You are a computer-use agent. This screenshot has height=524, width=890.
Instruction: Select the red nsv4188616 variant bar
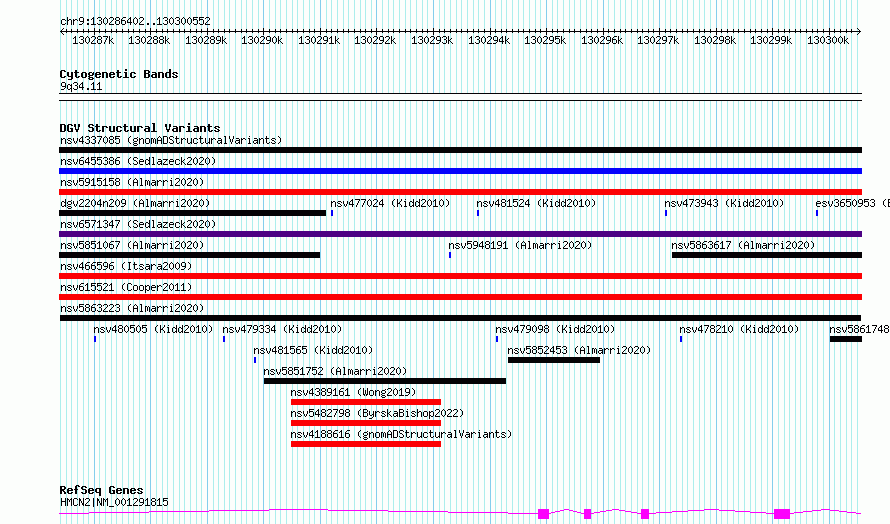(x=366, y=444)
